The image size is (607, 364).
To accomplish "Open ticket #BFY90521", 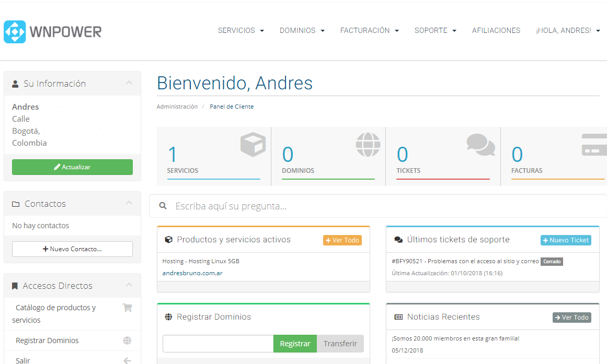I will click(x=465, y=261).
